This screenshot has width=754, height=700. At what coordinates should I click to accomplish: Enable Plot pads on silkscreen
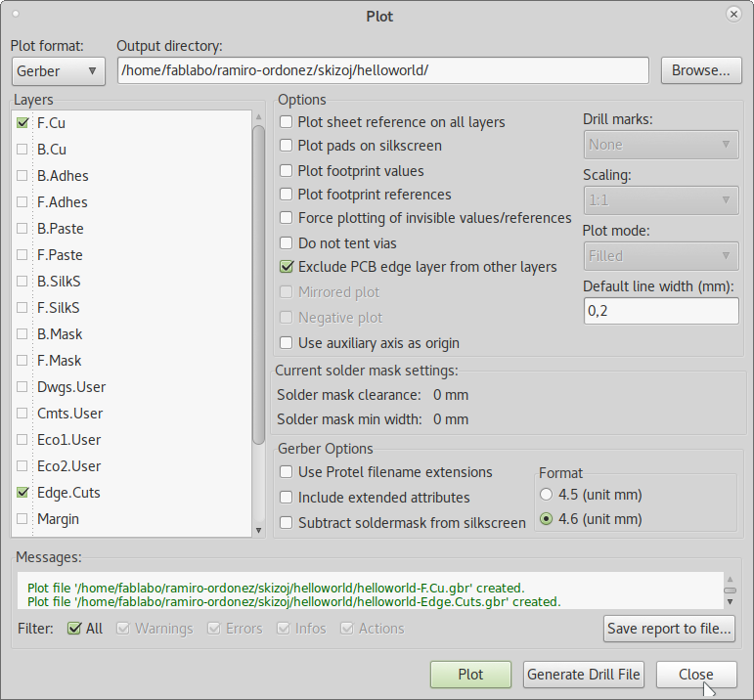tap(287, 146)
